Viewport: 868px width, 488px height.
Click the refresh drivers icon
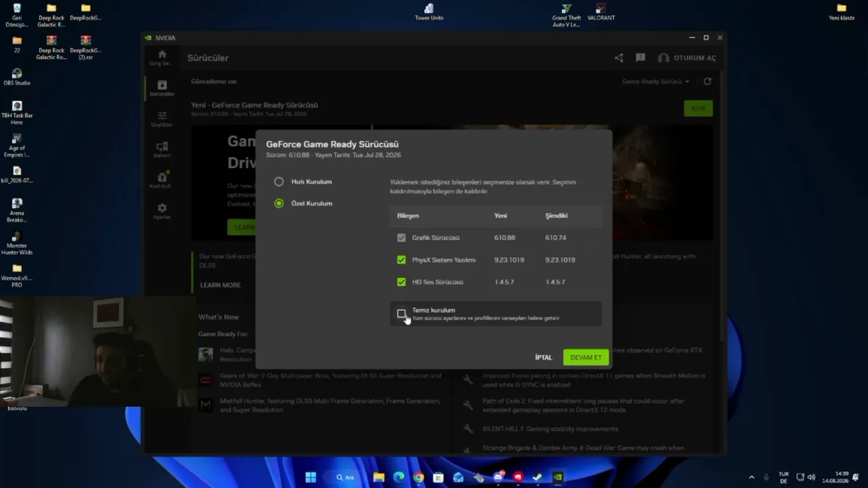[707, 81]
